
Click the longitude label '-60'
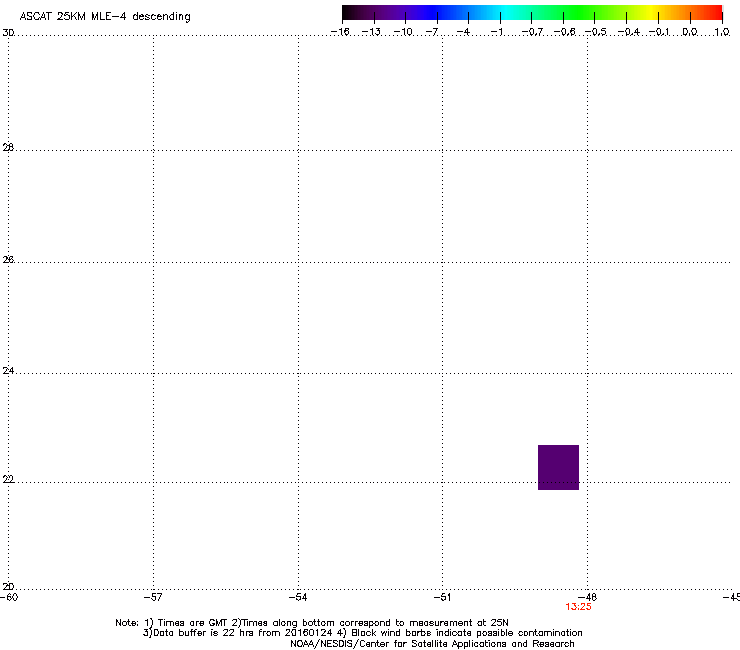click(9, 597)
